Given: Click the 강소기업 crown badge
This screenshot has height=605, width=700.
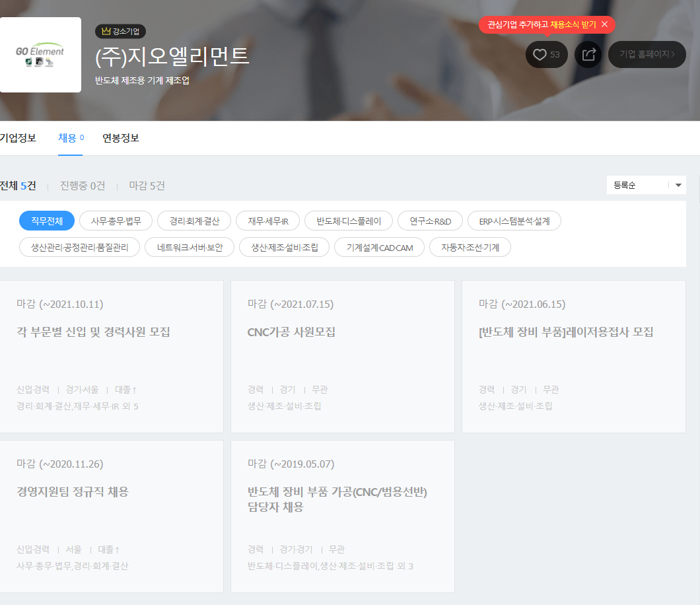Looking at the screenshot, I should [121, 31].
